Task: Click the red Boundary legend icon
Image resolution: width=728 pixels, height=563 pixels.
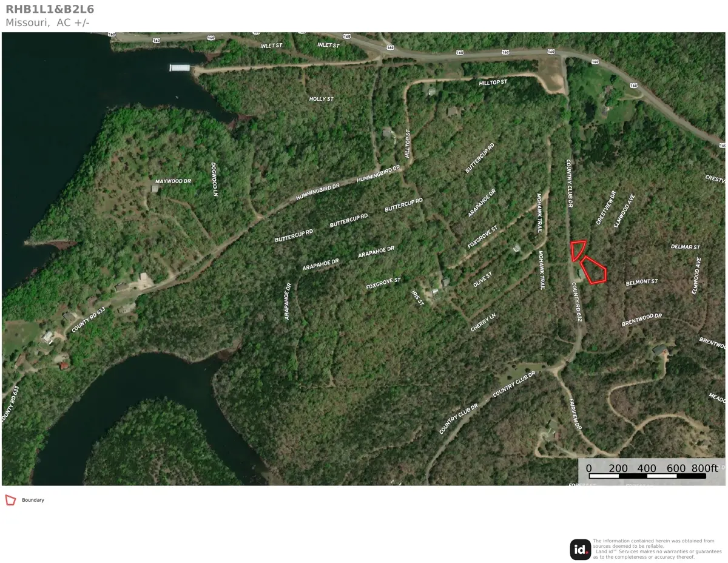Action: 10,500
